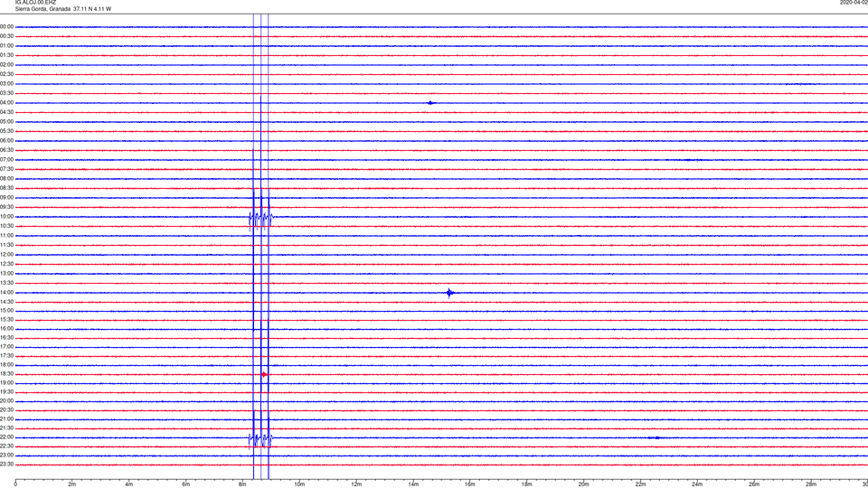Select the 10:30 trace time label
The height and width of the screenshot is (488, 868).
[x=6, y=226]
